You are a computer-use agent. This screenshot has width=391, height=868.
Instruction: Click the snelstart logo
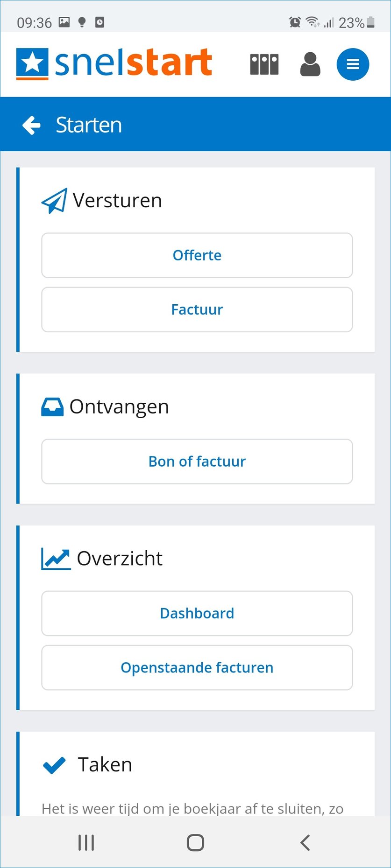pyautogui.click(x=114, y=63)
